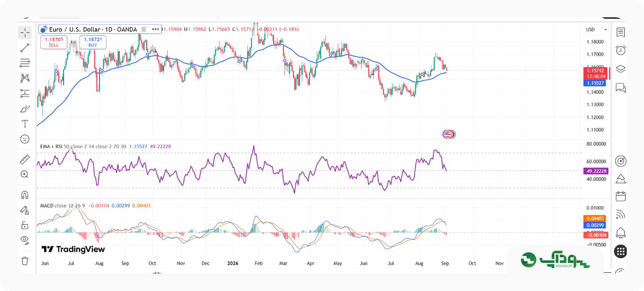Open the Fibonacci retracement tools
The width and height of the screenshot is (644, 291).
click(x=25, y=63)
